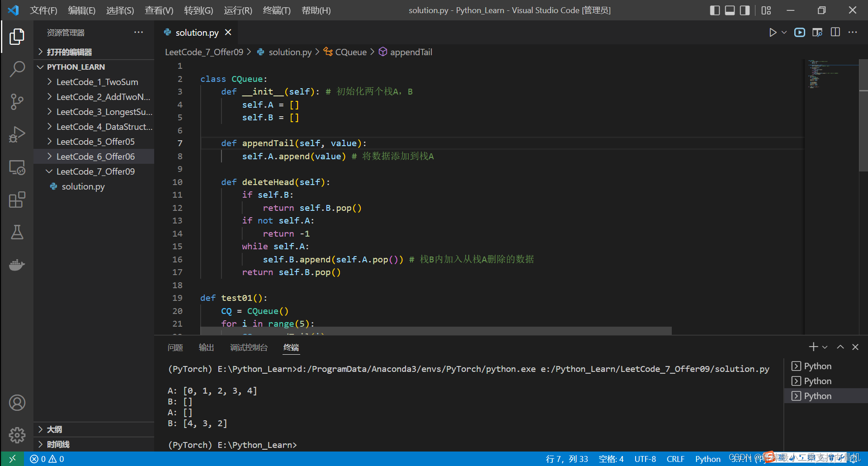Open the 转到(G) menu
Viewport: 868px width, 466px height.
pyautogui.click(x=198, y=10)
